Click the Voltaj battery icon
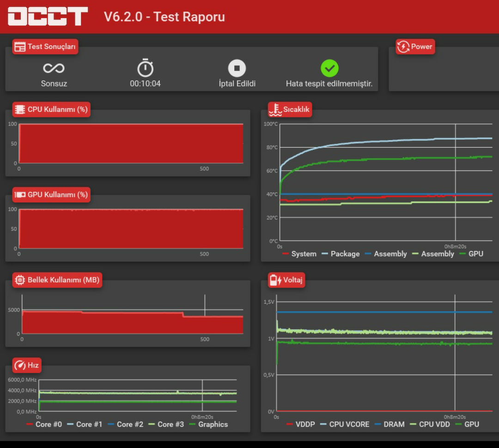 (x=275, y=280)
